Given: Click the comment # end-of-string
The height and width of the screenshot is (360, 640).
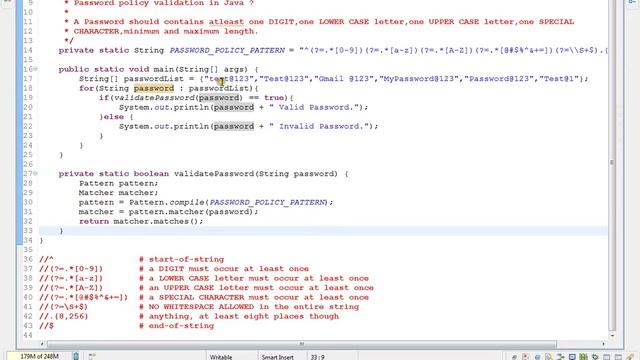Looking at the screenshot, I should (x=176, y=326).
